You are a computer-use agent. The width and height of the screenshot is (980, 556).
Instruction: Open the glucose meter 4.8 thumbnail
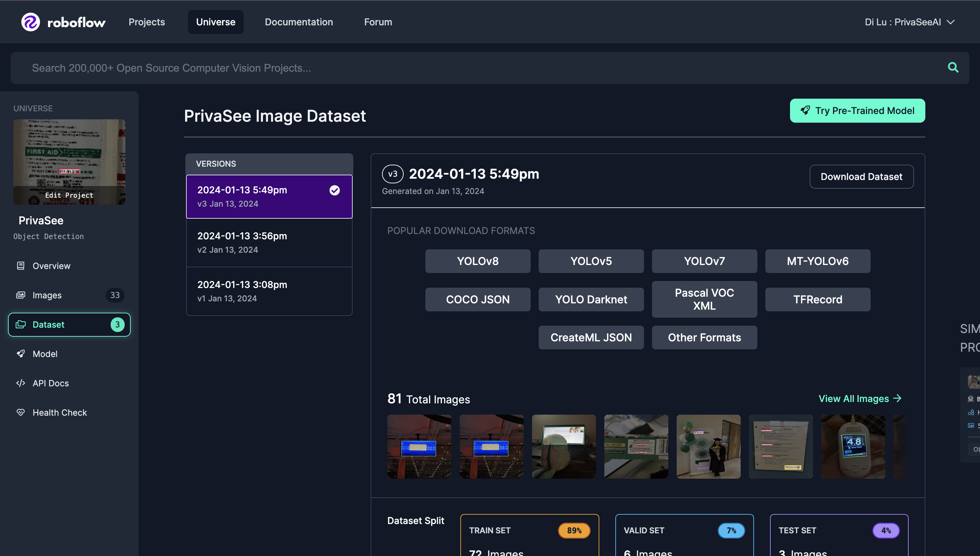click(x=853, y=446)
